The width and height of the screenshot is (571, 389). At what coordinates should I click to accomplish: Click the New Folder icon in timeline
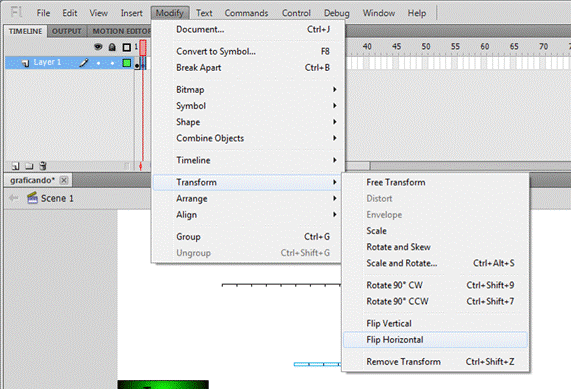[x=29, y=166]
